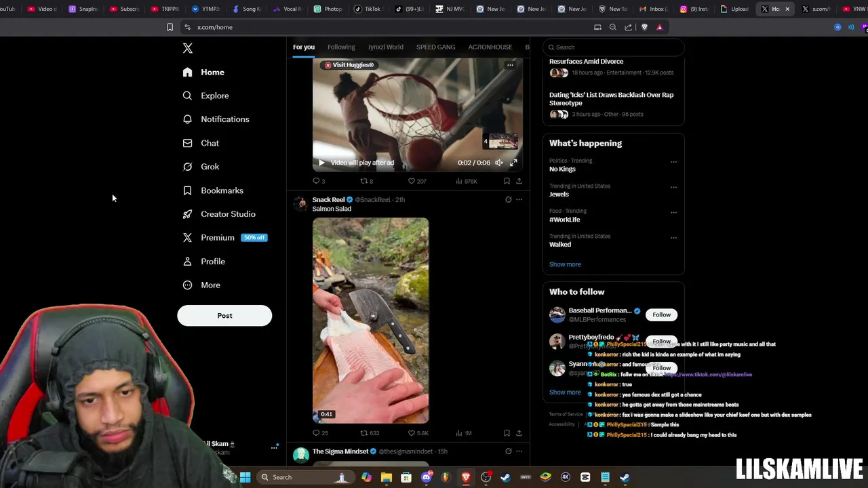The height and width of the screenshot is (488, 868).
Task: Open the No Kings trending topic
Action: [562, 169]
